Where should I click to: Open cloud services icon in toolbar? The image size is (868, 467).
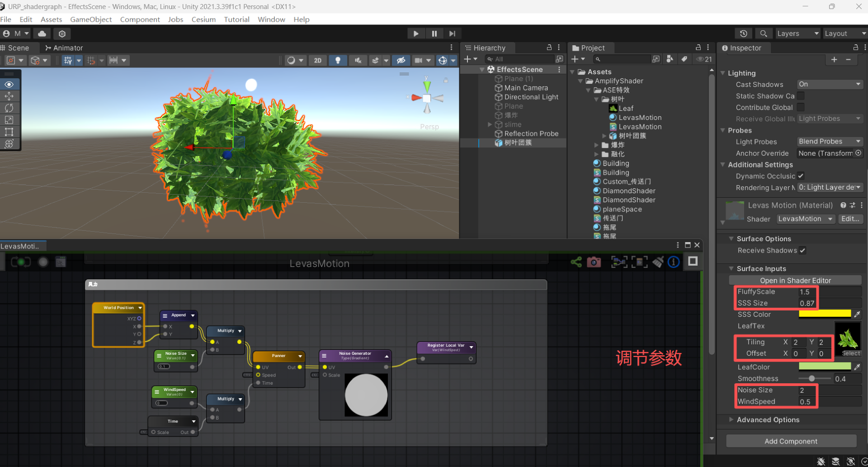[x=42, y=33]
